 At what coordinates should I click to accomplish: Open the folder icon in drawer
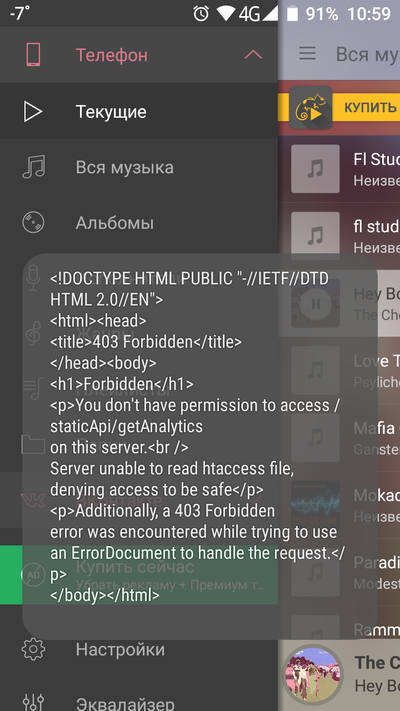[x=33, y=444]
